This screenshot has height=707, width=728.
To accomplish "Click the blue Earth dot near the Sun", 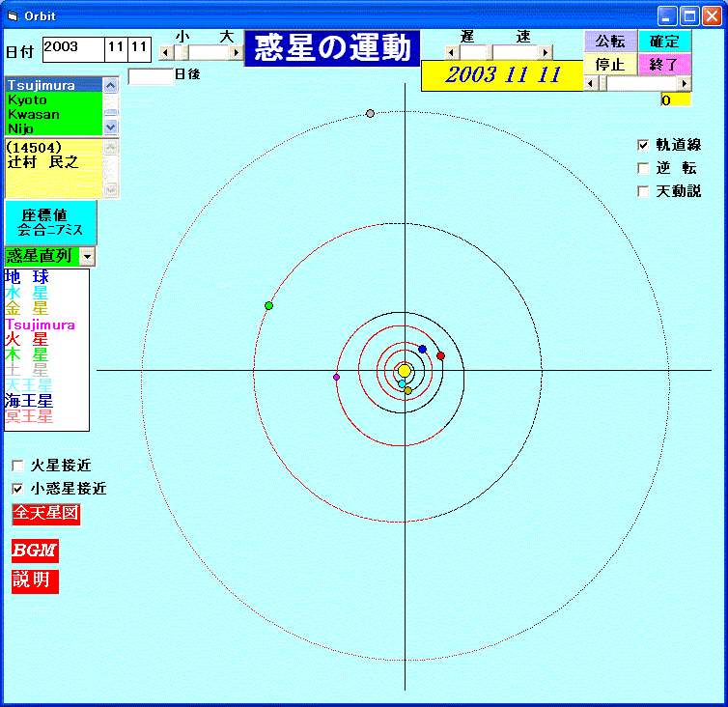I will (423, 349).
